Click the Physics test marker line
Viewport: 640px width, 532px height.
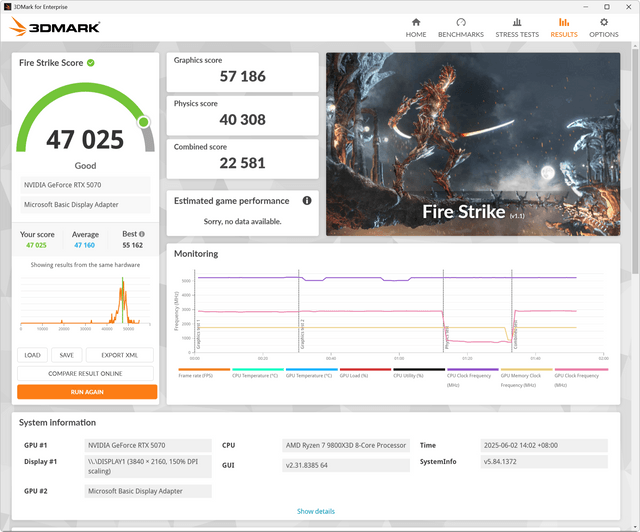point(444,311)
